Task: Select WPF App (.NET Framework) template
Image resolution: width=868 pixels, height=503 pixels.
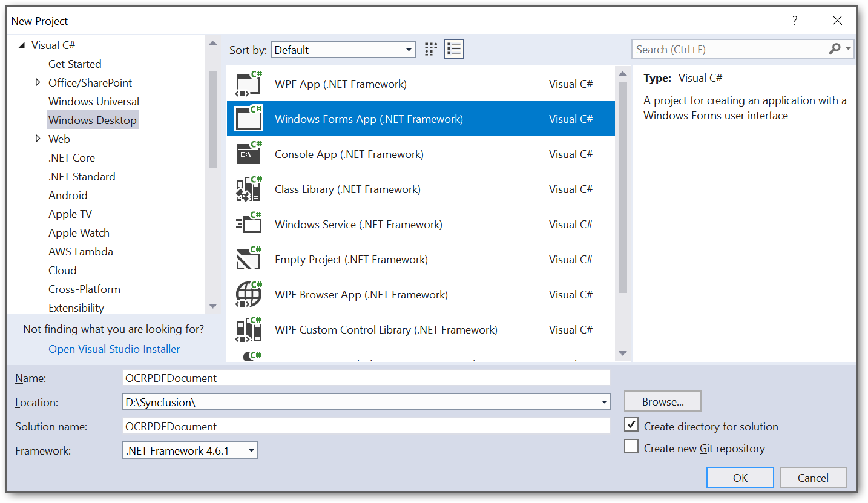Action: click(x=421, y=84)
